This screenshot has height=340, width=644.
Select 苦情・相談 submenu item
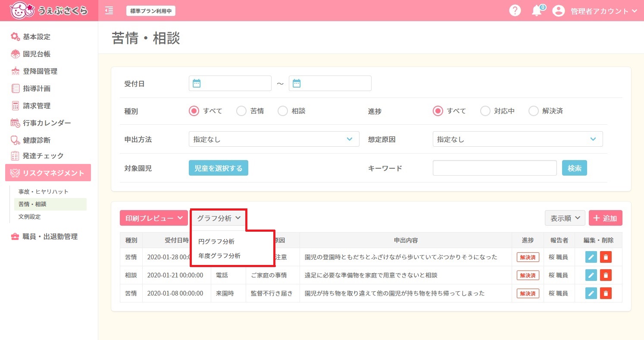[50, 204]
